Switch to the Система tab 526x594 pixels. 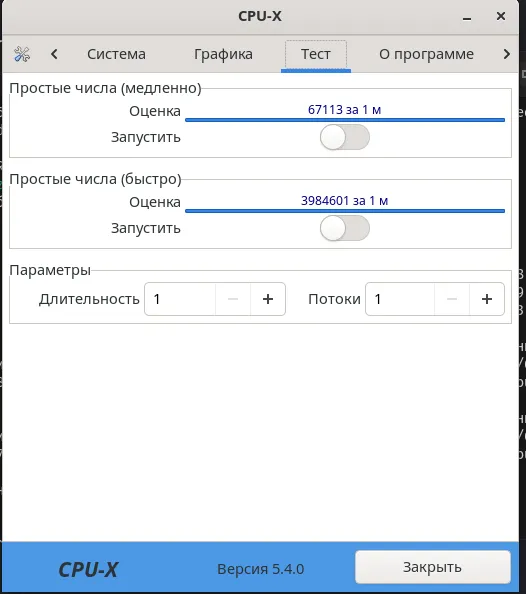click(x=116, y=54)
